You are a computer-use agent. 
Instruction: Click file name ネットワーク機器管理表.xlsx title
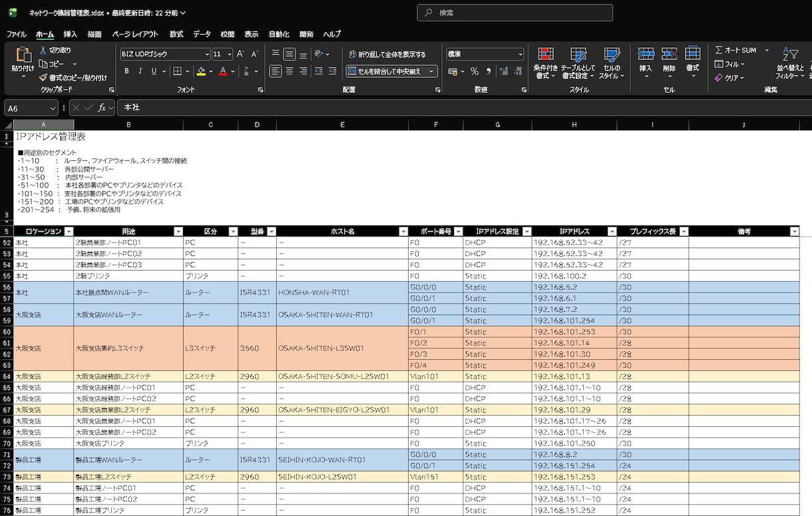click(66, 13)
